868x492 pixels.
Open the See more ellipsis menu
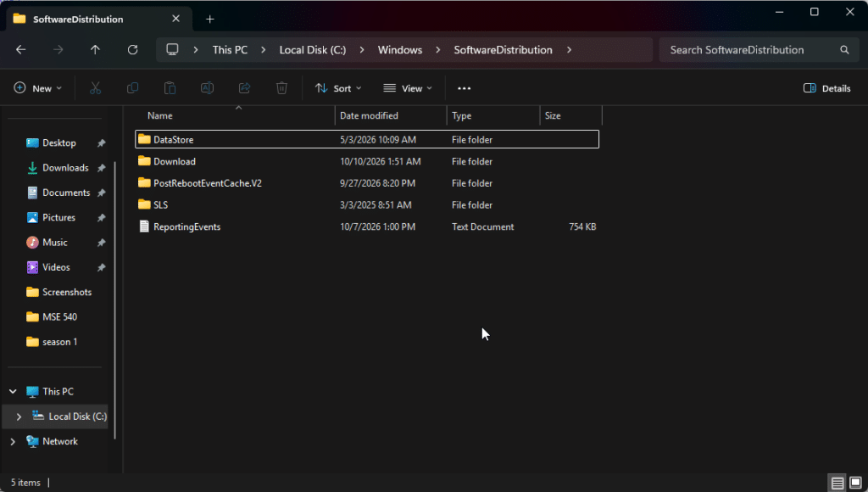(465, 88)
